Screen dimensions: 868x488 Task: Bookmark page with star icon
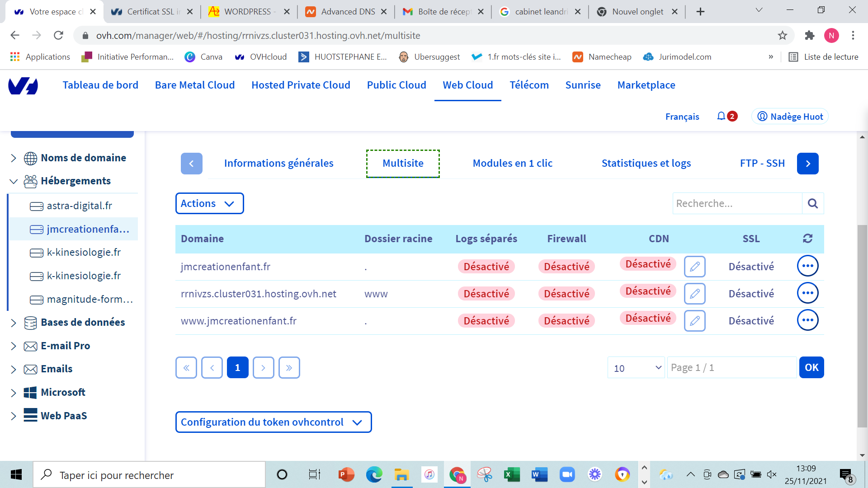pos(783,35)
